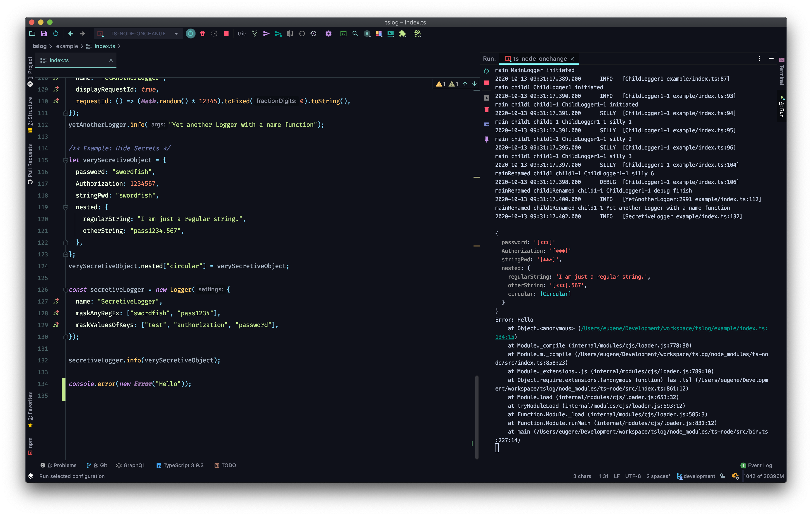Open the Terminal from the toolbar icon
Viewport: 812px width, 516px height.
[343, 34]
